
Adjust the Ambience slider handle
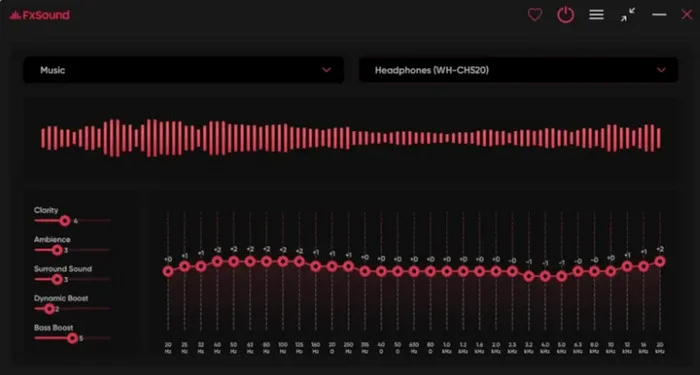tap(57, 250)
